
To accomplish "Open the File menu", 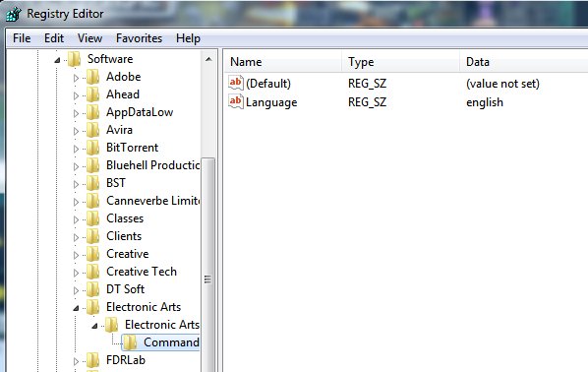I will click(22, 38).
